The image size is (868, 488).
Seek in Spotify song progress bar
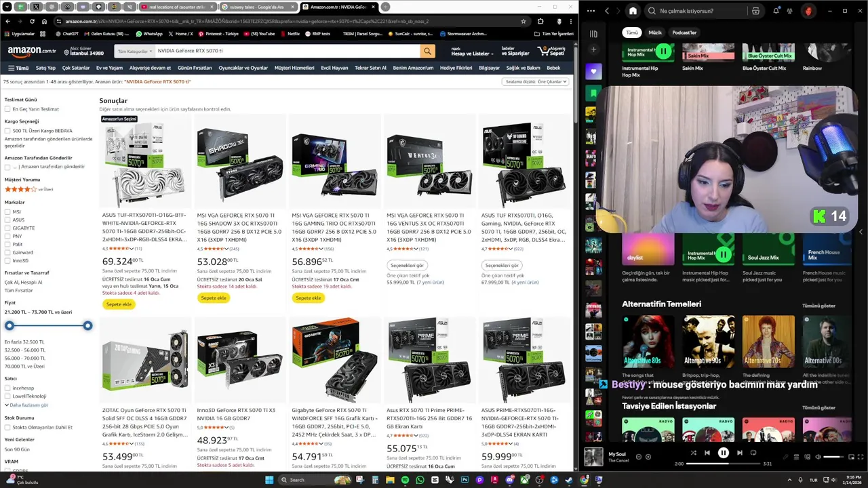click(x=723, y=464)
